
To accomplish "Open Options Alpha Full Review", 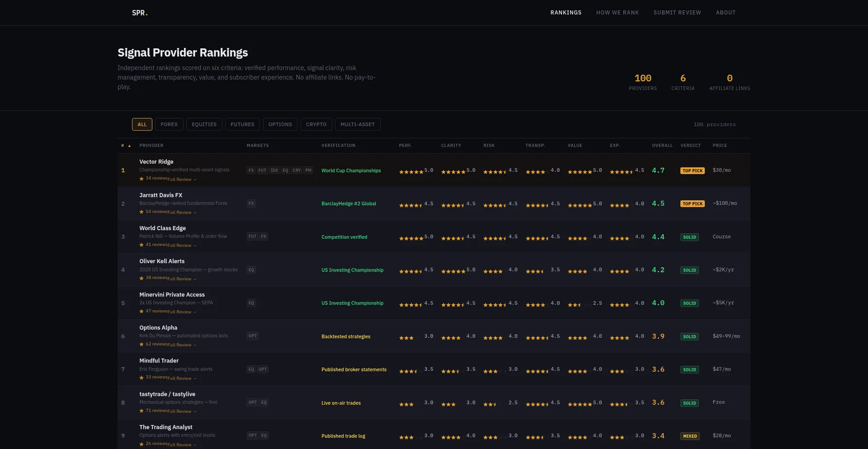I will pos(182,345).
